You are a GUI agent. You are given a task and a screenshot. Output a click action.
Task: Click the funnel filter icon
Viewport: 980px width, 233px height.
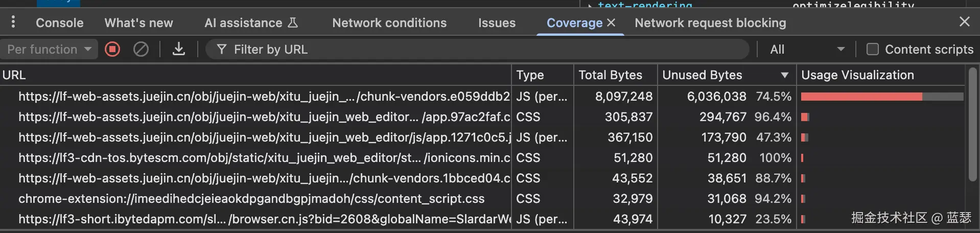221,50
